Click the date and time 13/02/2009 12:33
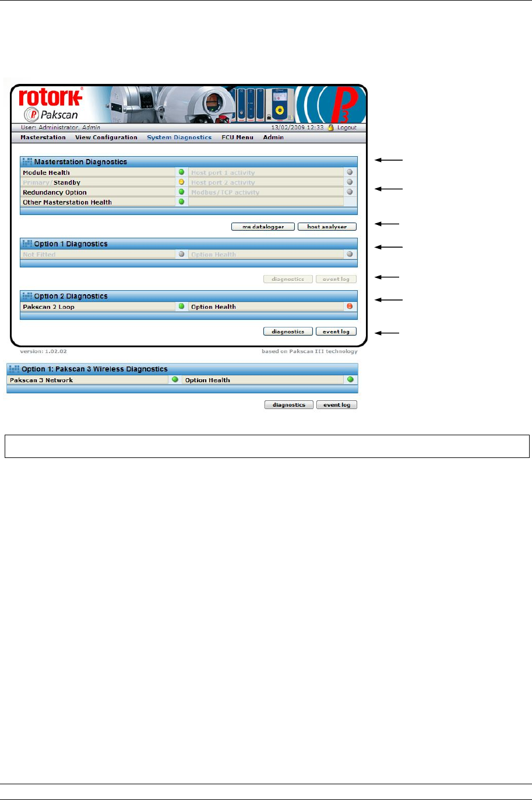The image size is (532, 800). coord(297,128)
